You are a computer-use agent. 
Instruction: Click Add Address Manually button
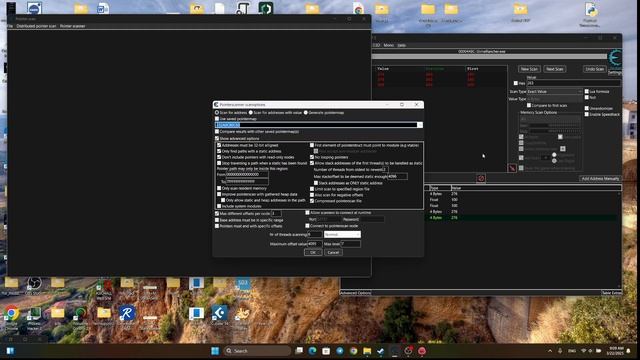(x=600, y=179)
